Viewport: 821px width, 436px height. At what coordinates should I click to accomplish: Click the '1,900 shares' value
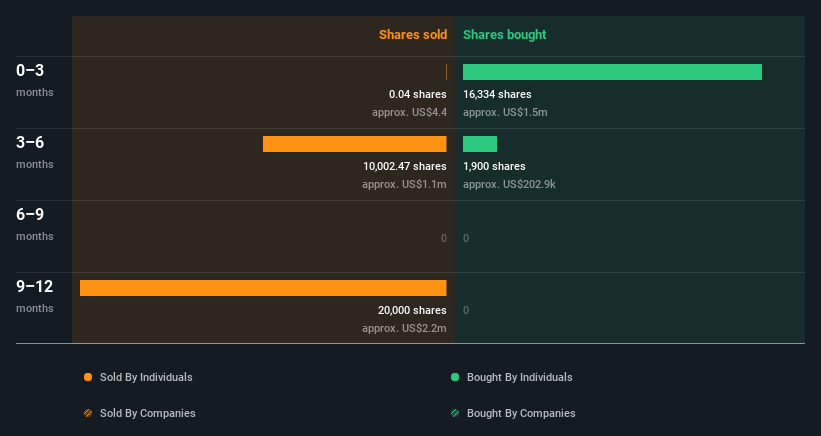(x=494, y=166)
